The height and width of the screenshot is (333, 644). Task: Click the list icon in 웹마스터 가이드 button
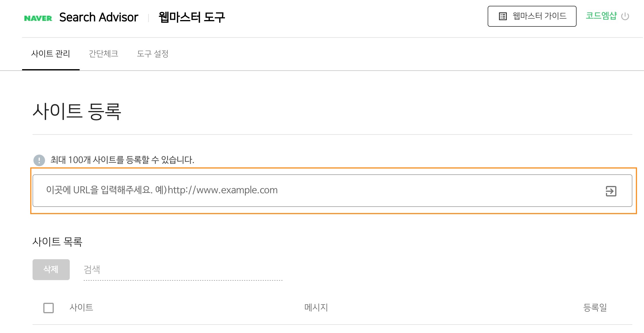coord(503,16)
